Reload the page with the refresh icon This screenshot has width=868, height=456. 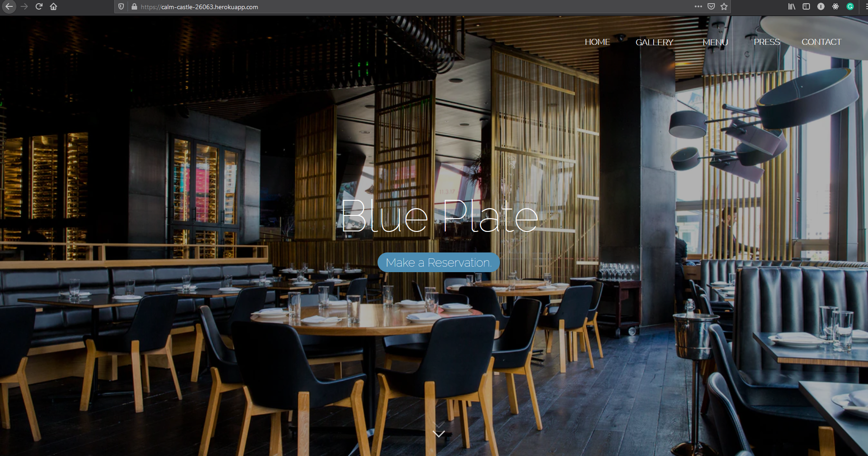click(39, 6)
